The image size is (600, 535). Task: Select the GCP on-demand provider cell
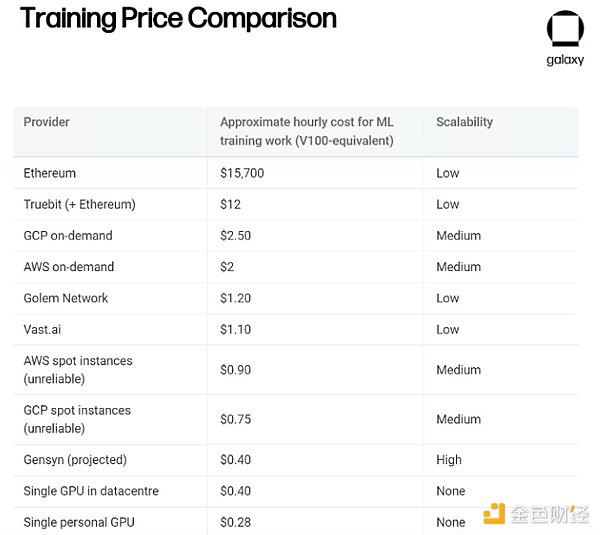[68, 235]
